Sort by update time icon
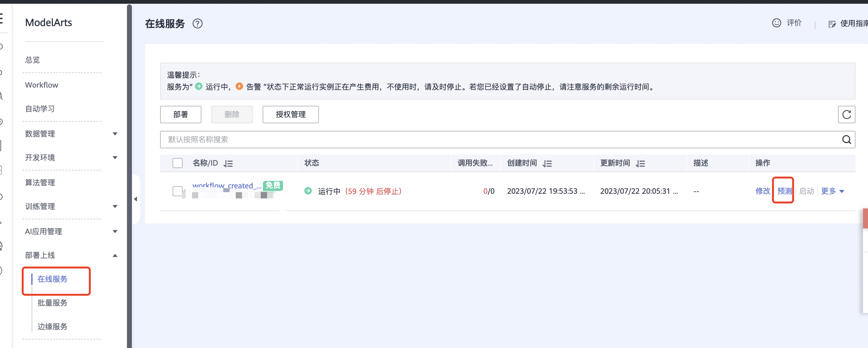The width and height of the screenshot is (868, 348). 640,164
